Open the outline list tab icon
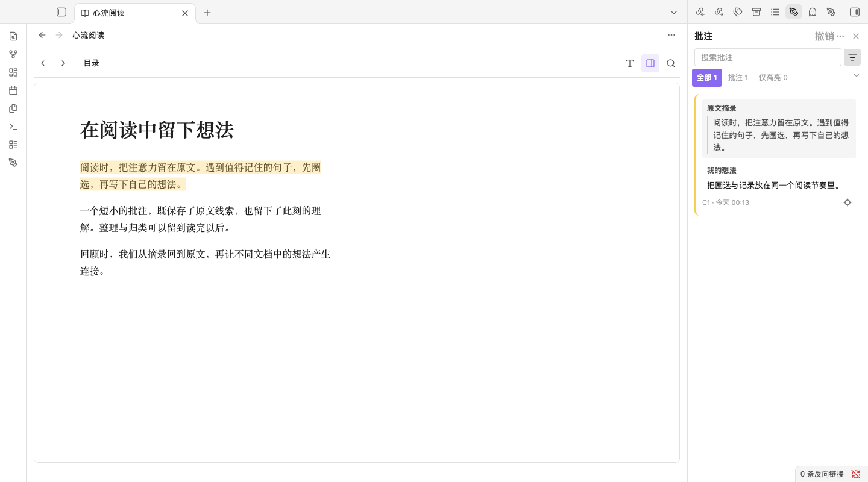The image size is (868, 482). pos(775,12)
